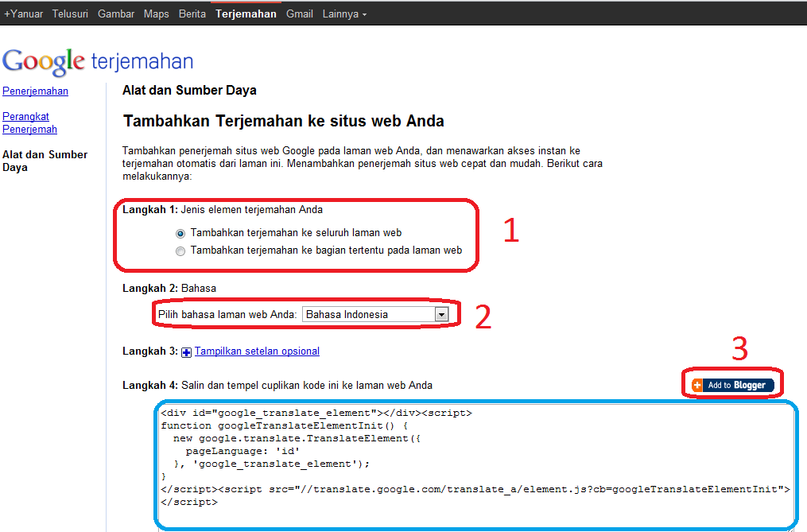Click the 'Tambahkan Terjemahan ke situs web Anda' heading
This screenshot has height=532, width=807.
tap(284, 121)
